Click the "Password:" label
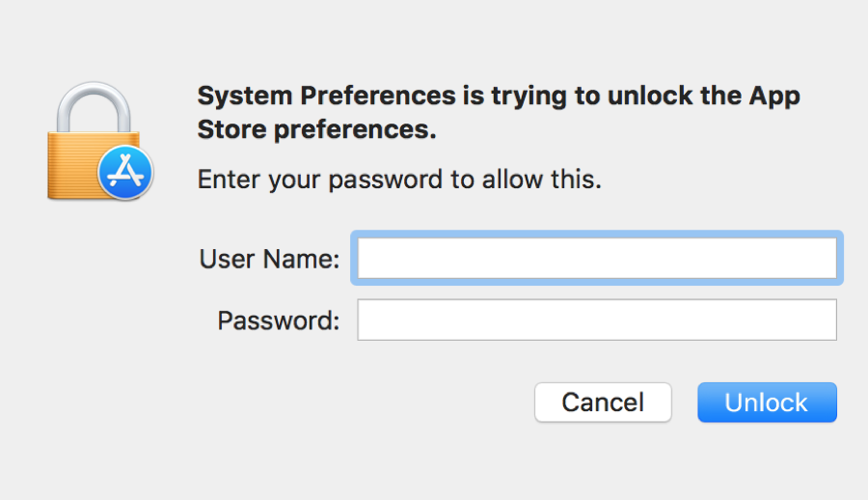The height and width of the screenshot is (500, 868). point(279,320)
